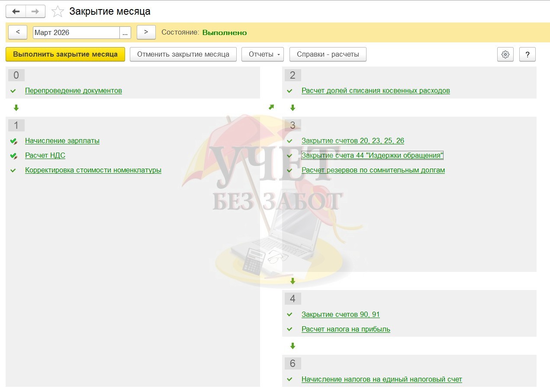Screen dimensions: 550x392
Task: Open Справки - расчеты menu
Action: (328, 54)
